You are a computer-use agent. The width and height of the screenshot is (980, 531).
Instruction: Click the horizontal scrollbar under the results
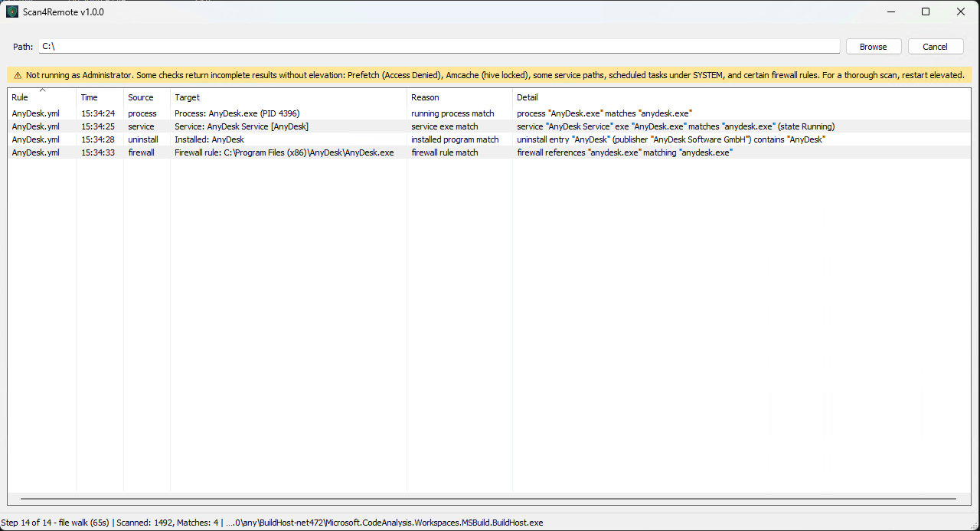489,499
